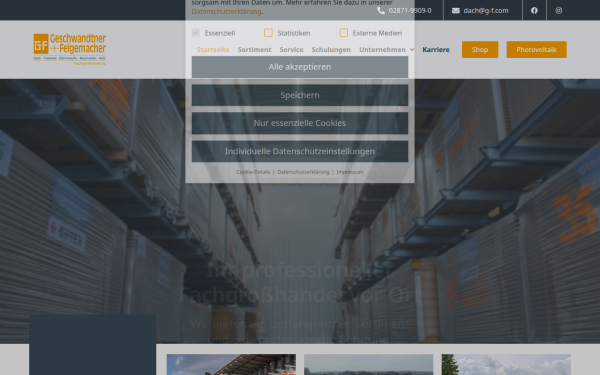Open the Schulungen menu item
The image size is (600, 375).
pyautogui.click(x=331, y=49)
